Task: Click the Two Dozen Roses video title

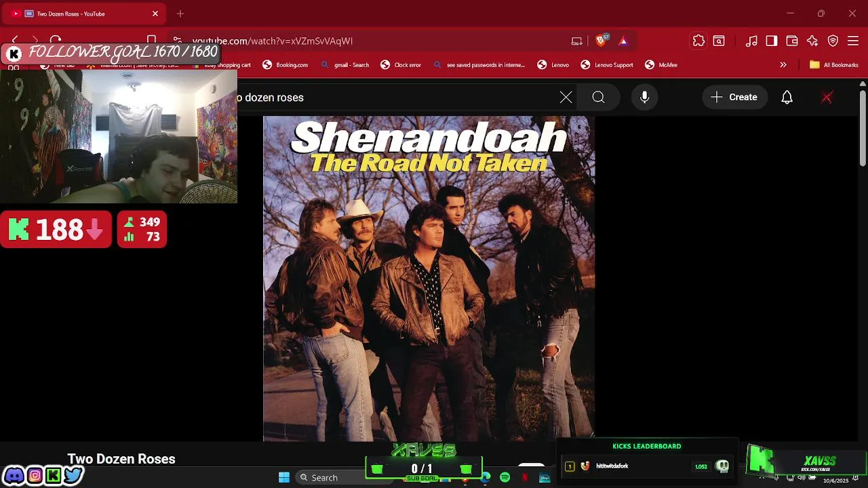Action: tap(121, 459)
